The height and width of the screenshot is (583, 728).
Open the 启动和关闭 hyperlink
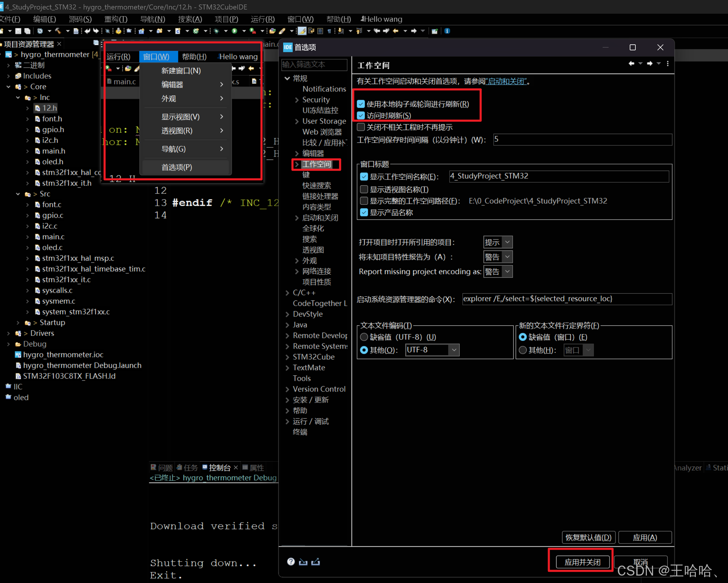(x=506, y=81)
